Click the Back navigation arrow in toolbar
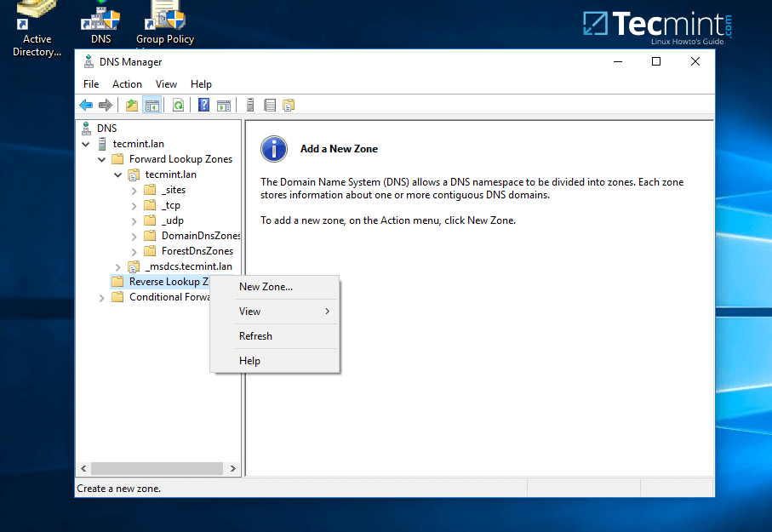Screen dimensions: 772x532 (85, 105)
